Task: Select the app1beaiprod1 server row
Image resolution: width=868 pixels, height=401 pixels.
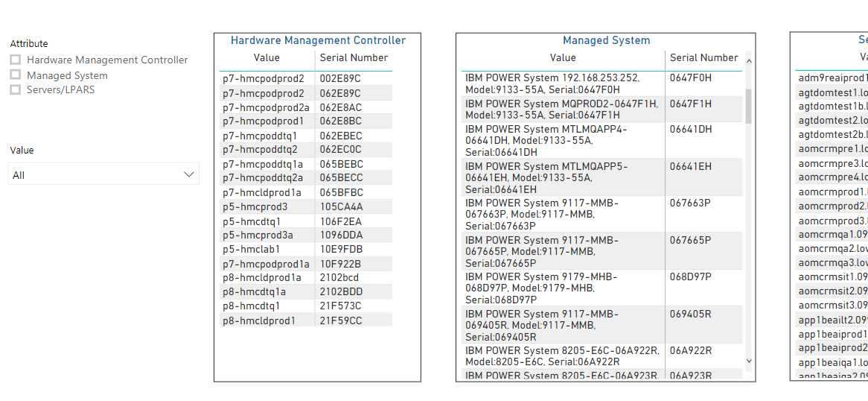Action: [x=832, y=334]
